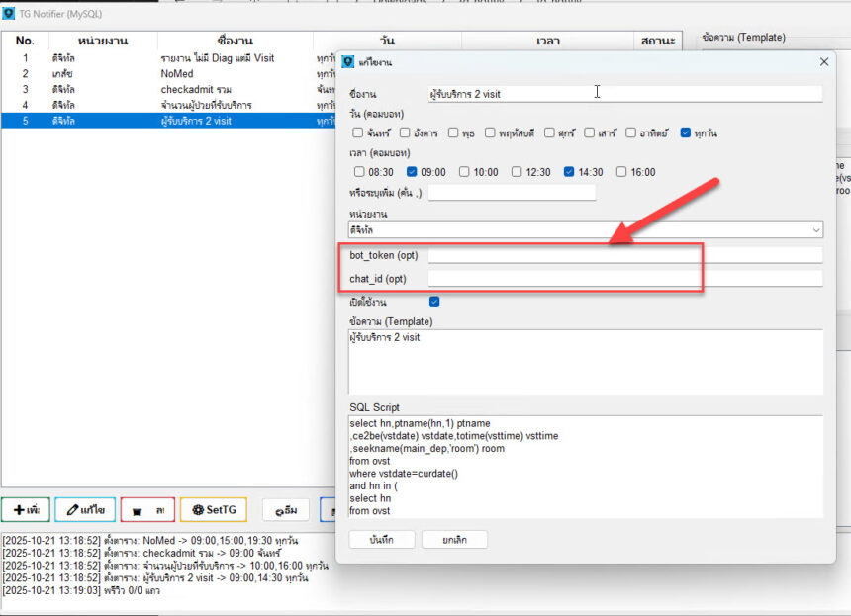Click the add (+) button in toolbar
The width and height of the screenshot is (851, 616).
point(26,509)
